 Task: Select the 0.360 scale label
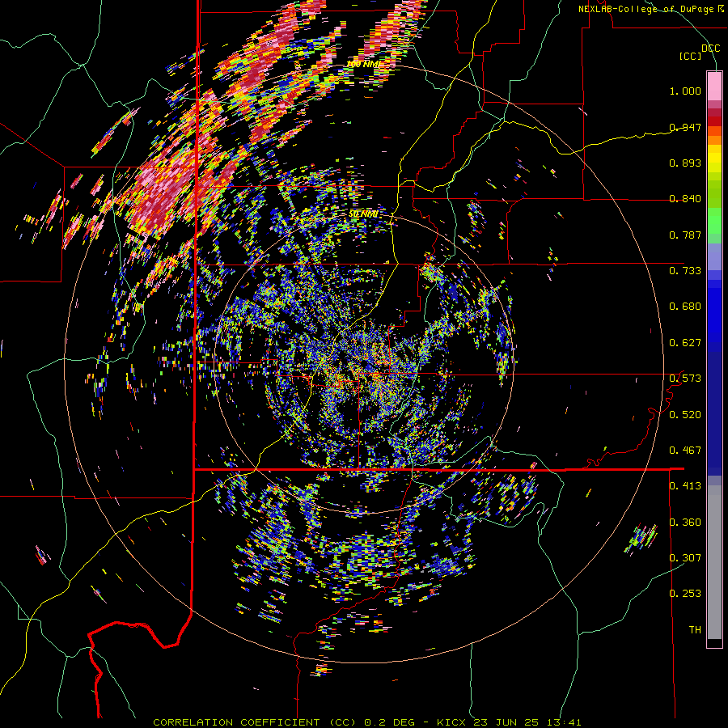point(685,523)
